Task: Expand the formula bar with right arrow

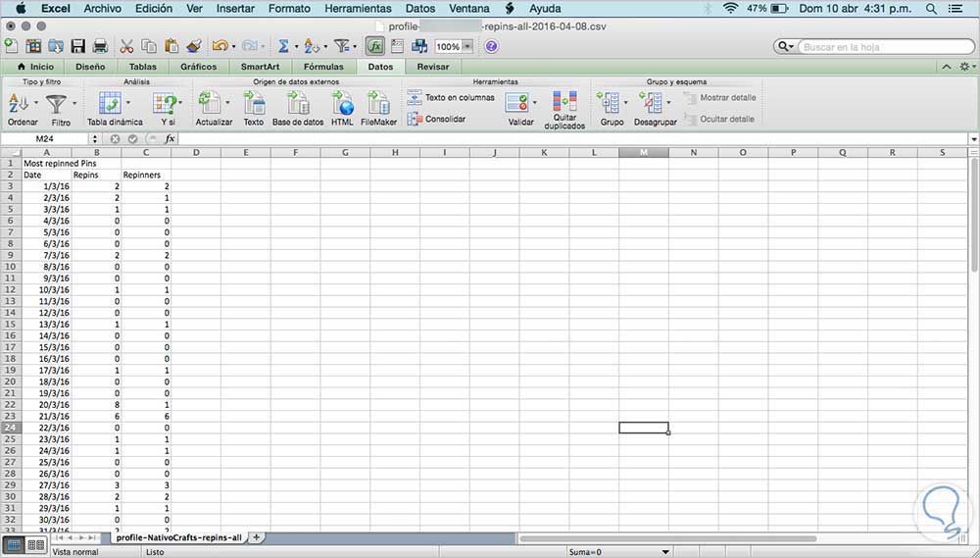Action: [x=974, y=139]
